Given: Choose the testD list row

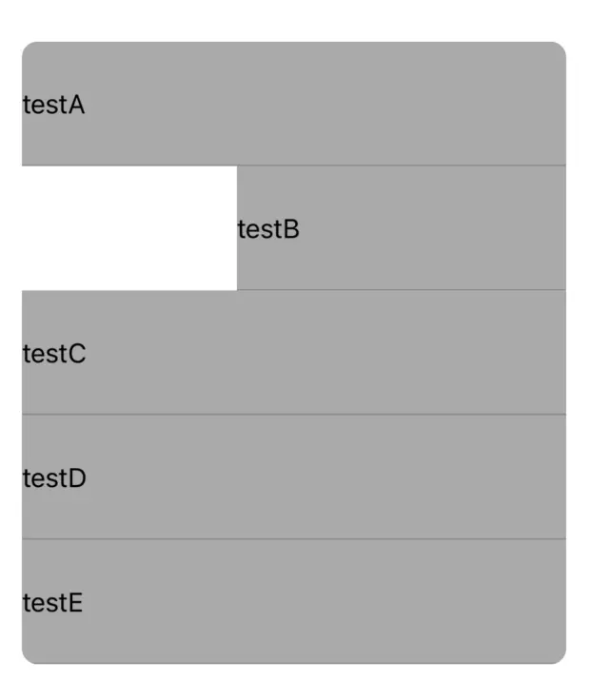Looking at the screenshot, I should coord(293,477).
